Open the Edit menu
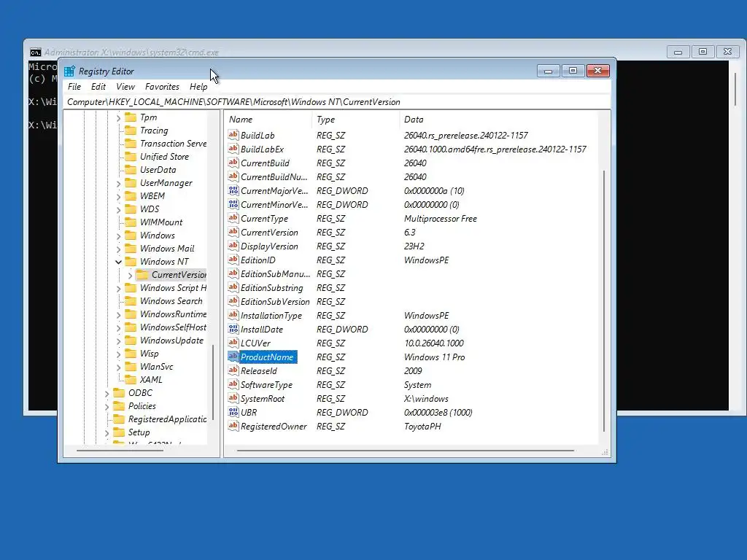Viewport: 747px width, 560px height. point(98,87)
